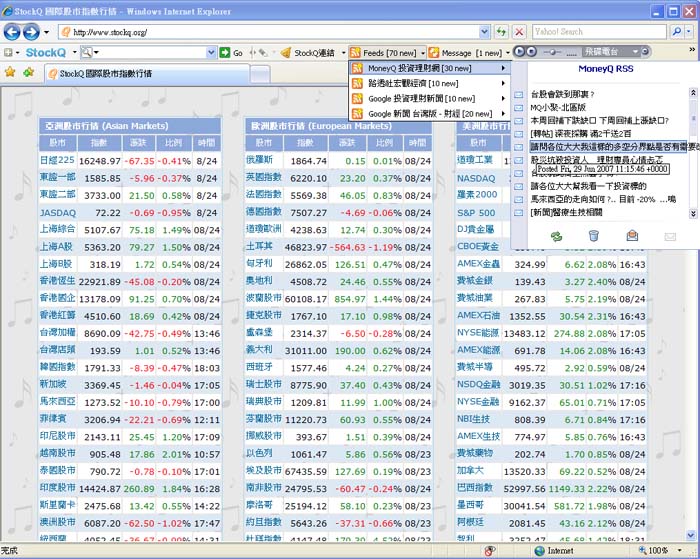700x559 pixels.
Task: Open 英國指數 index link
Action: point(264,177)
